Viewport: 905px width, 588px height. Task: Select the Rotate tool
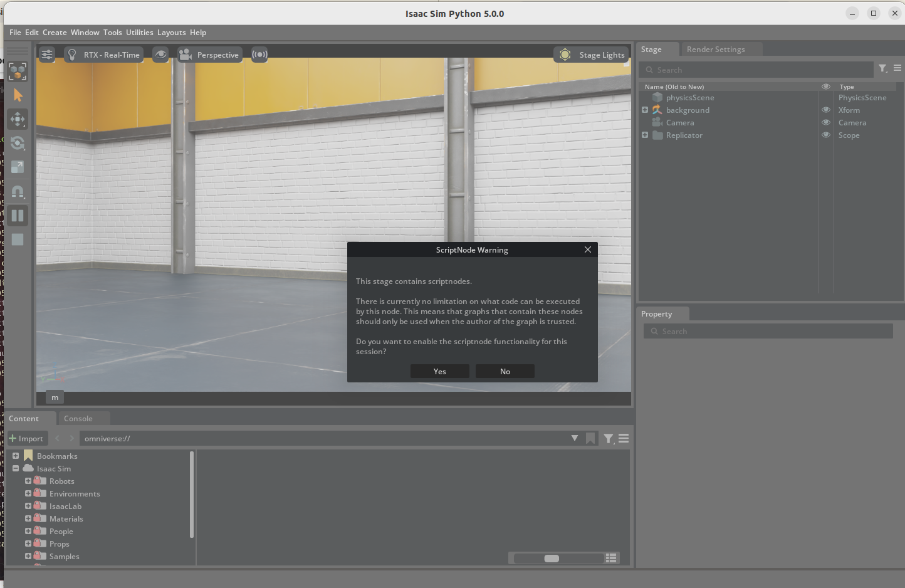18,143
